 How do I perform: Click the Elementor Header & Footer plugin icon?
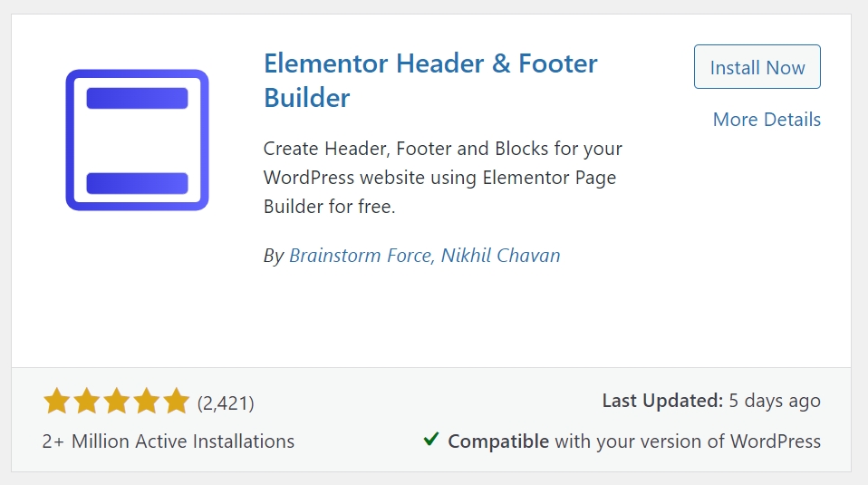coord(138,141)
